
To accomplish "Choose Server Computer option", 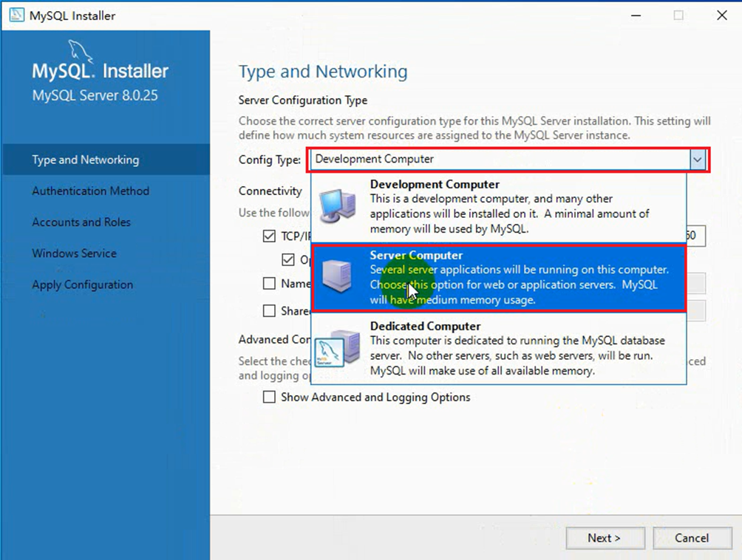I will (498, 278).
